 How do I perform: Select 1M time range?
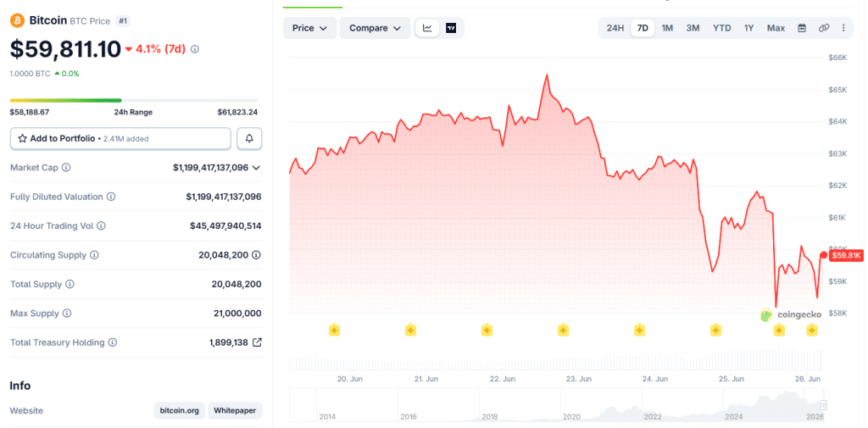(x=667, y=28)
